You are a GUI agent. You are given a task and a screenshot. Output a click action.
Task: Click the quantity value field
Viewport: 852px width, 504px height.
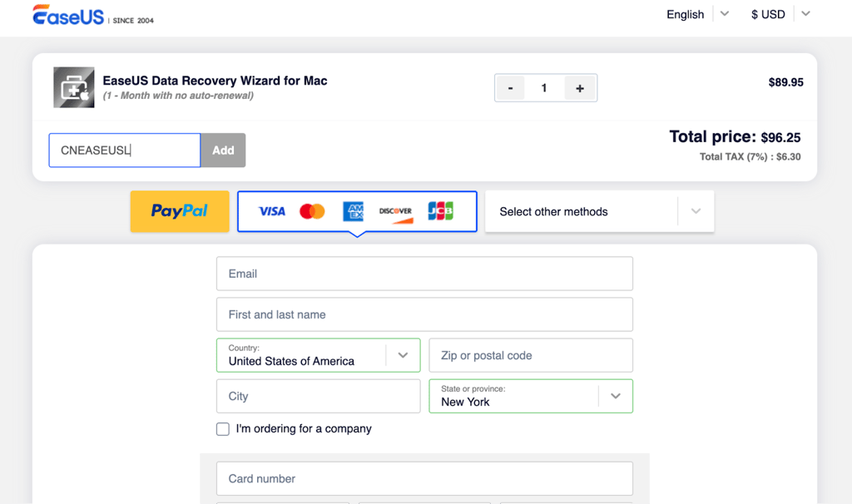544,88
